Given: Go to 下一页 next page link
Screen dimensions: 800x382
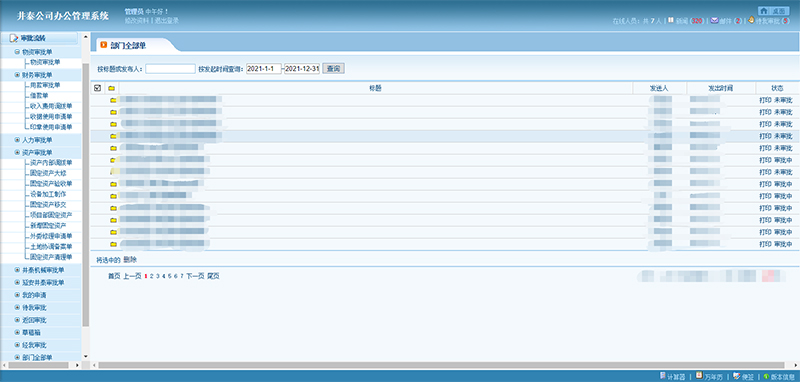Looking at the screenshot, I should click(x=195, y=276).
